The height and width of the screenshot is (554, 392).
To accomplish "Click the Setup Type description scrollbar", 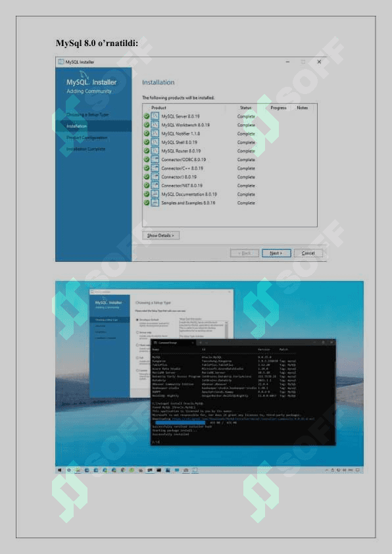I will [x=226, y=329].
